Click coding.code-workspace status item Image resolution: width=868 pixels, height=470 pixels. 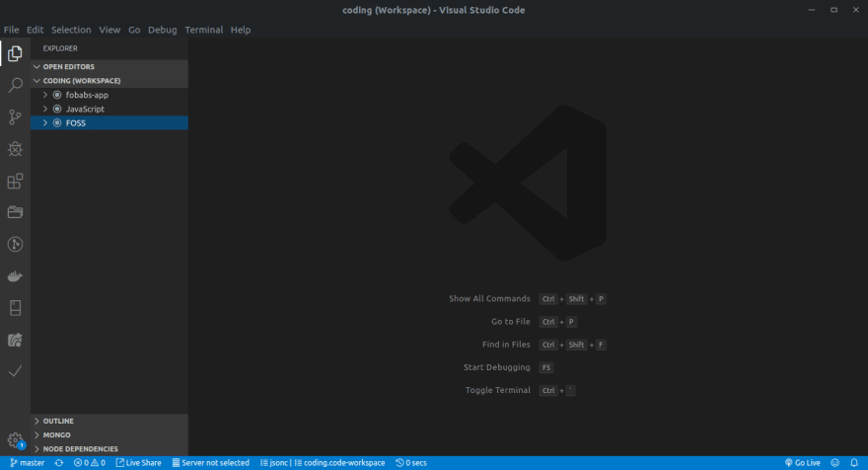tap(339, 463)
